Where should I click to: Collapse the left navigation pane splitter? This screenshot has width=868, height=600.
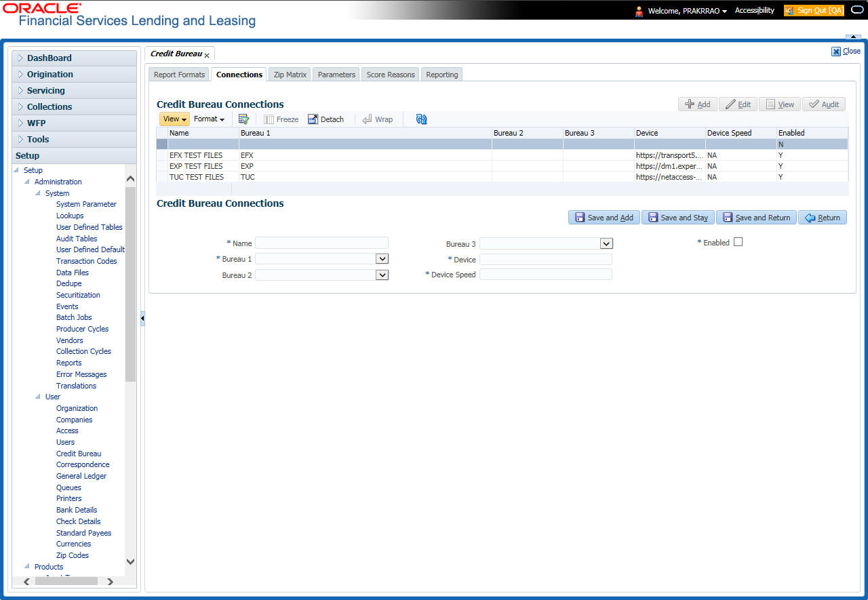142,318
